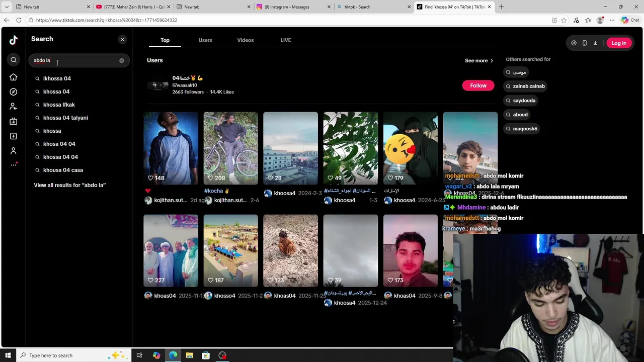Image resolution: width=644 pixels, height=362 pixels.
Task: Log in with the Log in button
Action: pyautogui.click(x=619, y=43)
